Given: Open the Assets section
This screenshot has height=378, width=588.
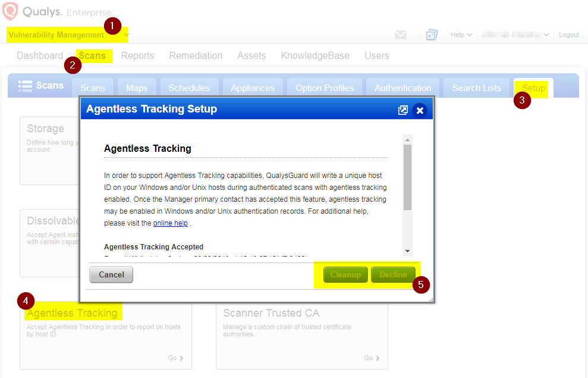Looking at the screenshot, I should tap(251, 55).
